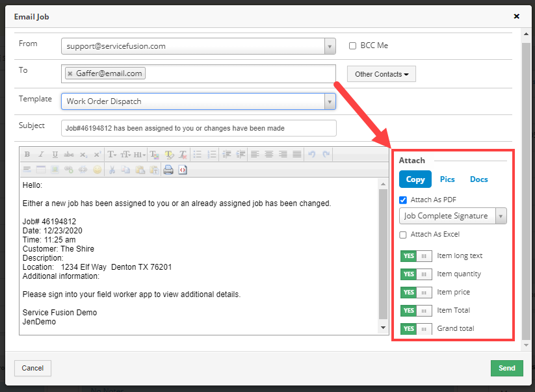Paste clipboard content
The image size is (535, 392).
tap(140, 170)
